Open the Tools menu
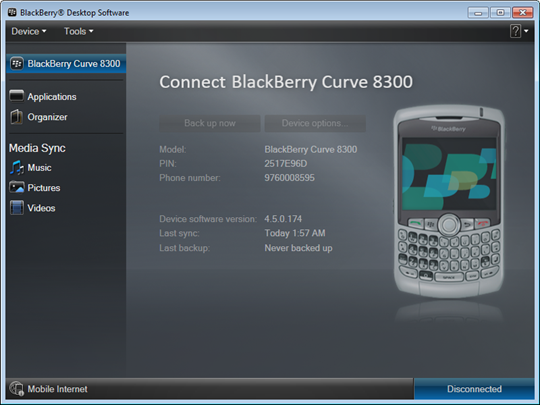Screen dimensions: 540x405 (79, 31)
